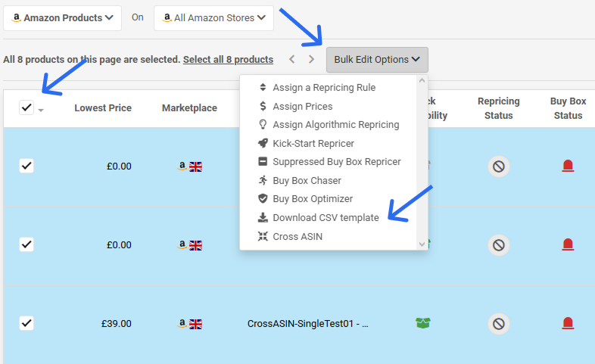Click the Select all 8 products link

click(x=228, y=60)
